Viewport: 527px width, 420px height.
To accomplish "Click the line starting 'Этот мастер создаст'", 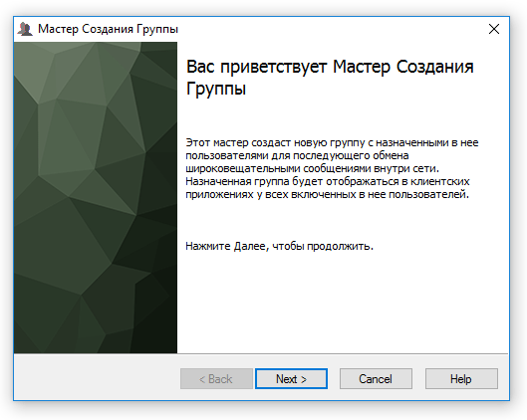I will [332, 142].
